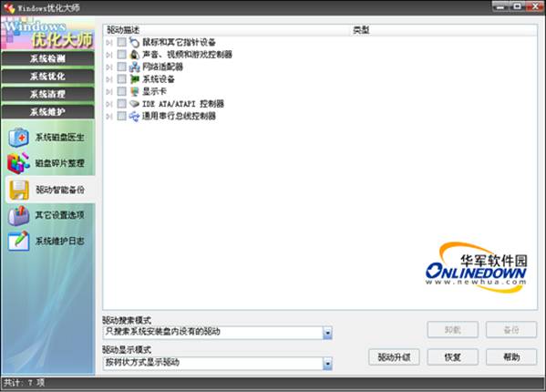
Task: Check box for 鼠标和其它指针设备
Action: click(121, 42)
